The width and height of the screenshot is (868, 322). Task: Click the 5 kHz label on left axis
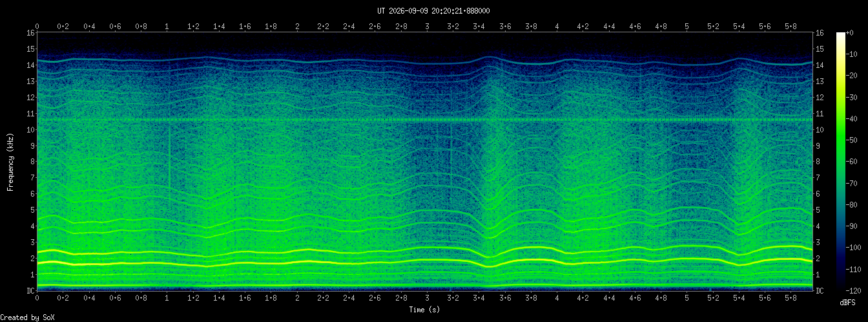[x=32, y=210]
